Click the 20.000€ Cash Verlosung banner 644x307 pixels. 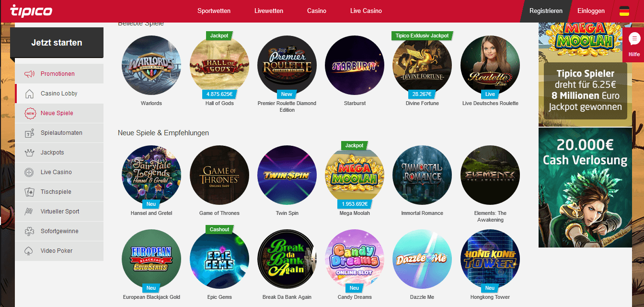click(585, 188)
